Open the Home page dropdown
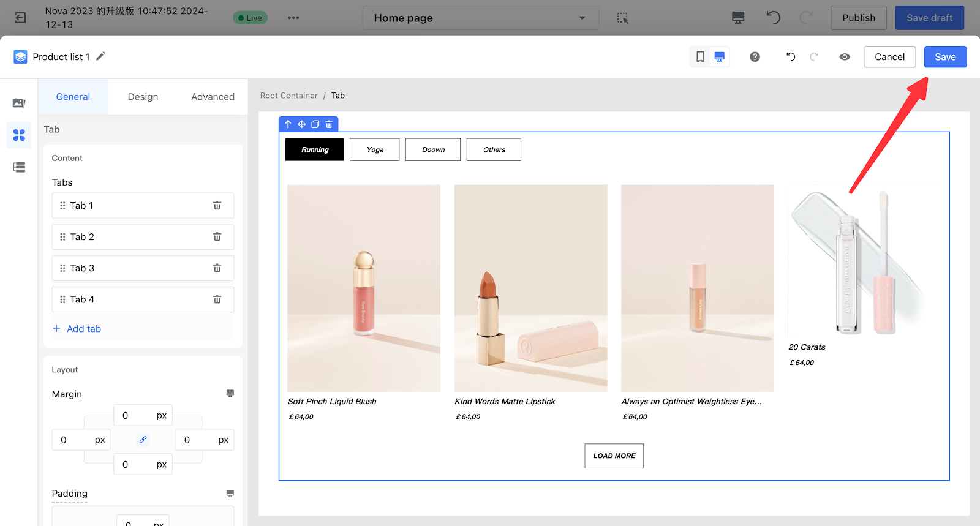Screen dimensions: 980x526 click(x=480, y=18)
